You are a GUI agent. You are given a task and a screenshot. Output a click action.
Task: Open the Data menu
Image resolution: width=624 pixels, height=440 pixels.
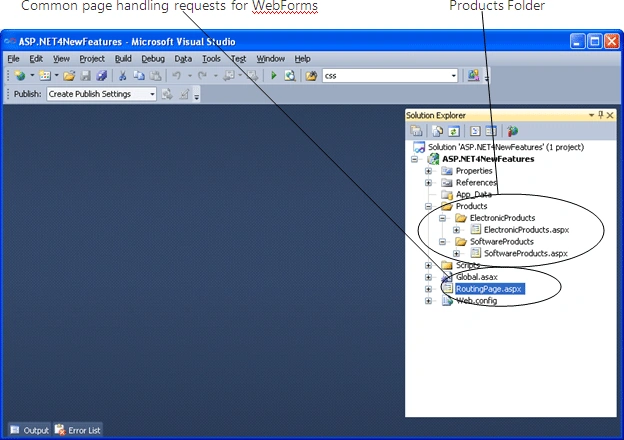pyautogui.click(x=183, y=59)
